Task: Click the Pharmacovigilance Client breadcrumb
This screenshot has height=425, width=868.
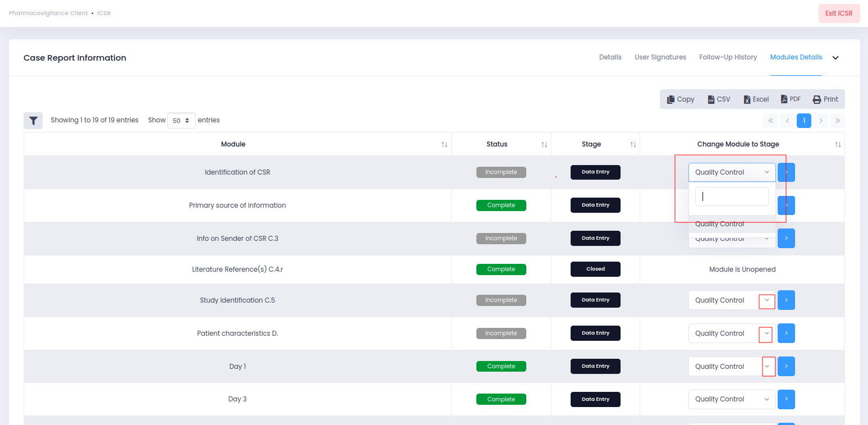Action: click(48, 13)
